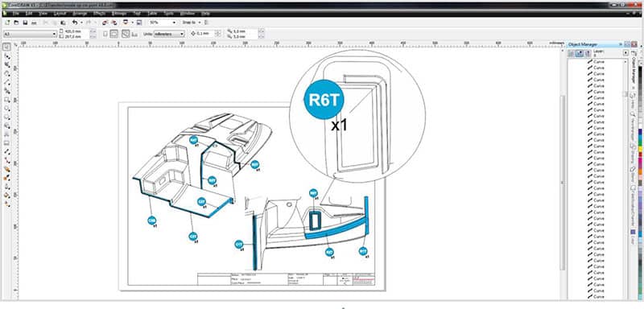Click the Import icon in the standard toolbar
The image size is (644, 309).
[x=105, y=23]
